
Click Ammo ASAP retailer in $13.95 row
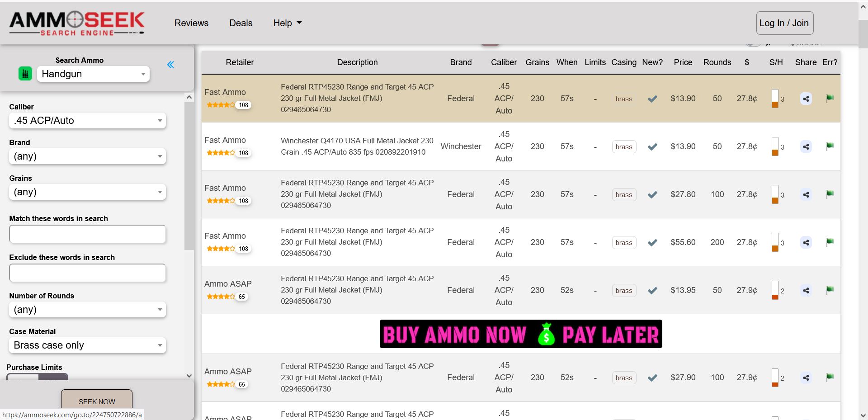click(228, 284)
